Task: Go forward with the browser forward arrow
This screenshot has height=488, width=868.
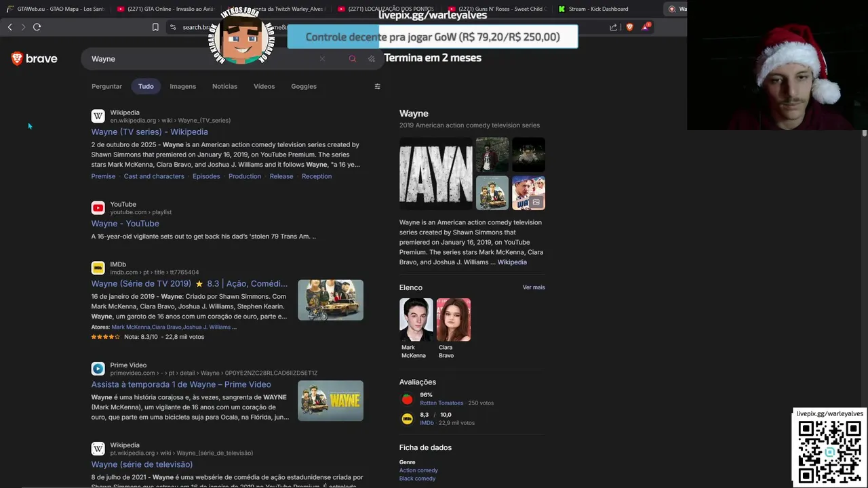Action: pos(23,27)
